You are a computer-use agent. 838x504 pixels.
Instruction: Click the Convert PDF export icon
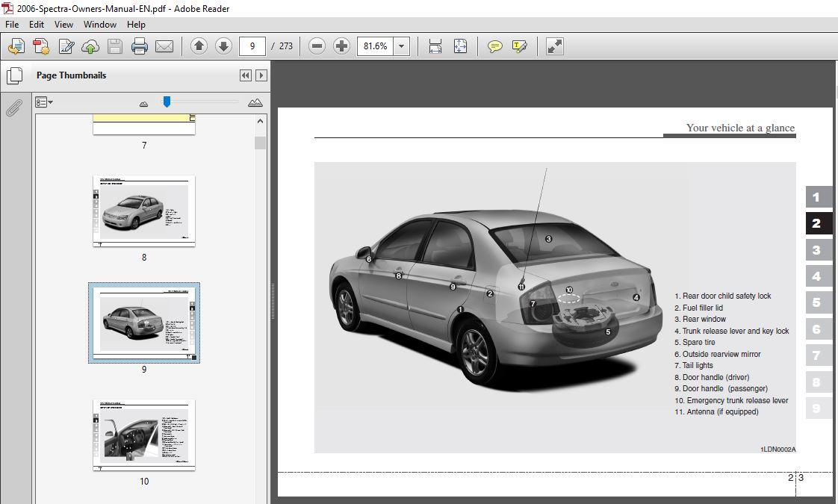(x=41, y=46)
